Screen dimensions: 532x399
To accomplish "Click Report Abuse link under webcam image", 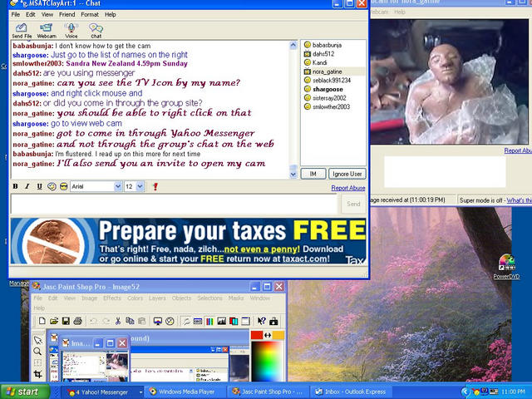I will point(518,150).
